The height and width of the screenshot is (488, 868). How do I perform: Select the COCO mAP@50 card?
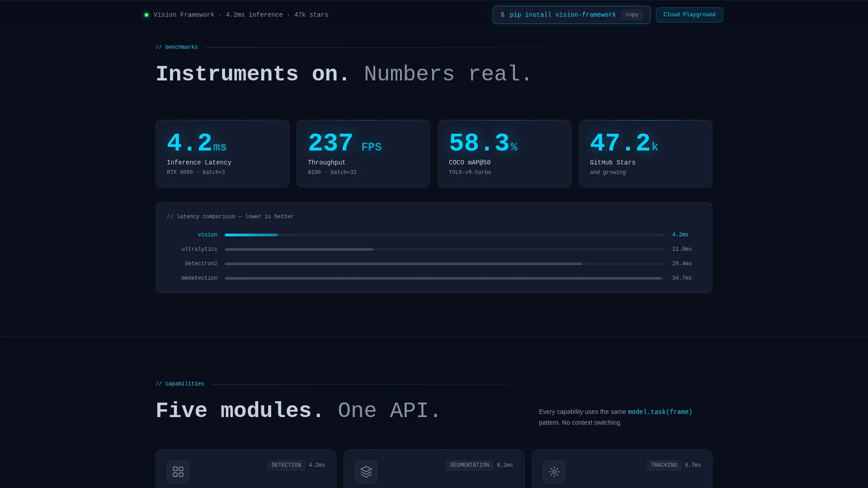pyautogui.click(x=505, y=154)
